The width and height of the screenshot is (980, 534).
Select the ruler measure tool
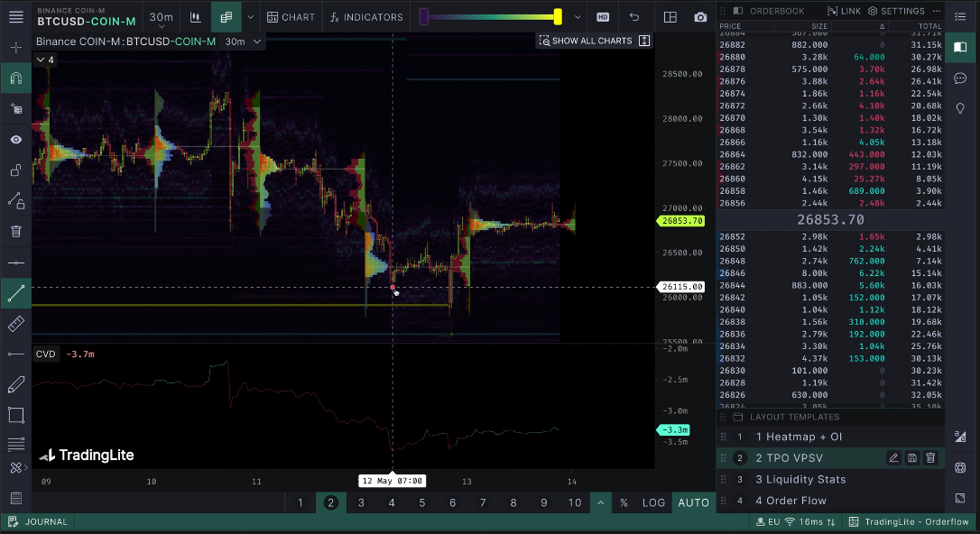(x=16, y=324)
